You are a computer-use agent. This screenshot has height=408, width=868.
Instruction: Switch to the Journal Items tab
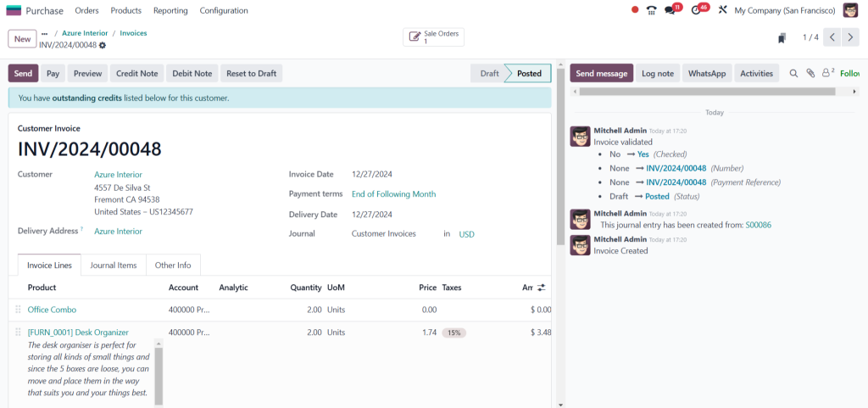pyautogui.click(x=114, y=265)
